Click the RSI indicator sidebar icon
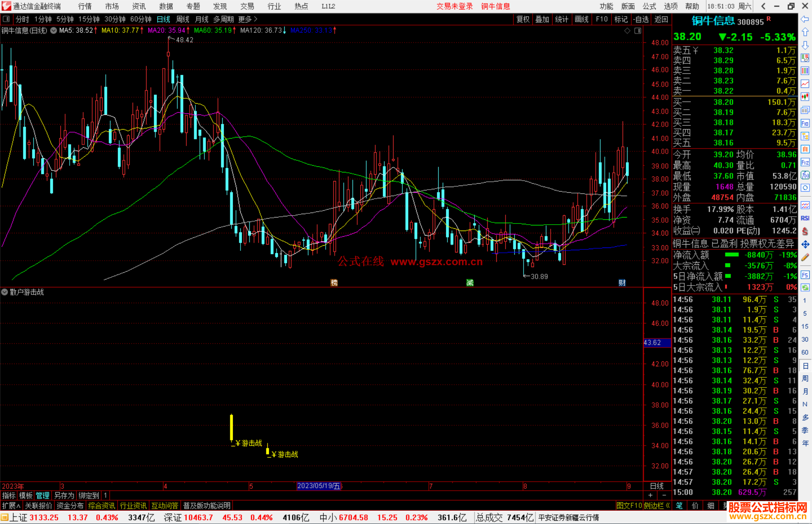Image resolution: width=812 pixels, height=524 pixels. [805, 218]
